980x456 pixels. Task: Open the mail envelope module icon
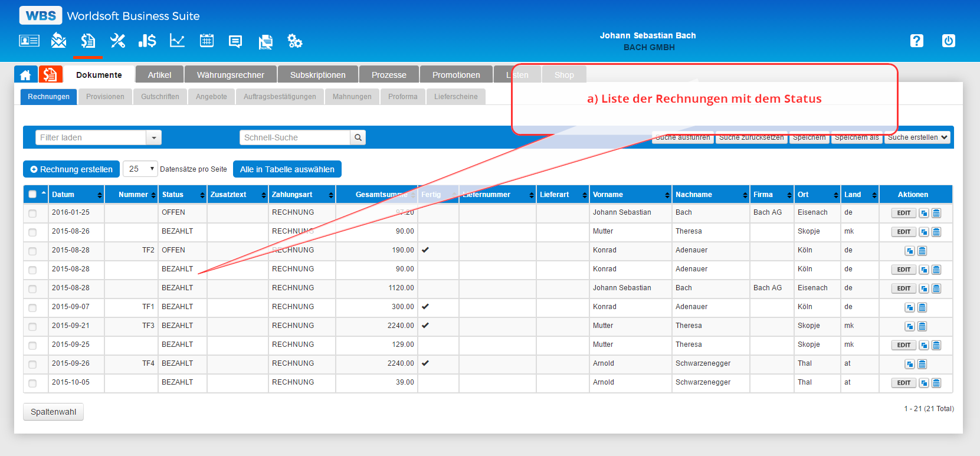[58, 41]
